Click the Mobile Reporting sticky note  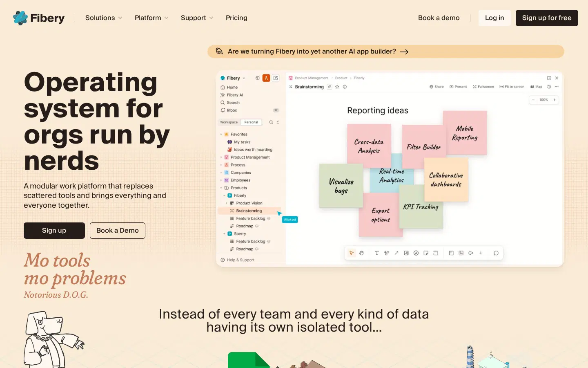pyautogui.click(x=465, y=133)
